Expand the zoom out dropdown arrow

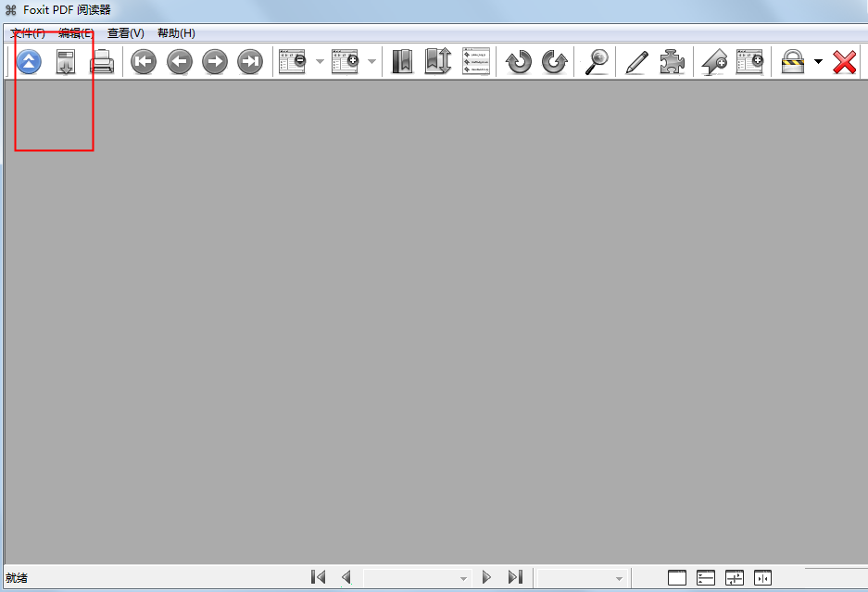pyautogui.click(x=320, y=61)
